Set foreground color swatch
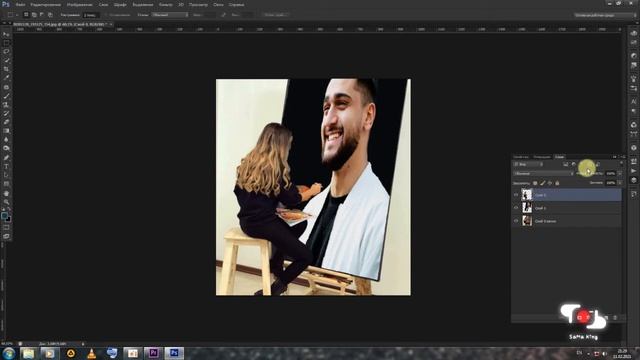This screenshot has width=640, height=360. click(x=4, y=215)
